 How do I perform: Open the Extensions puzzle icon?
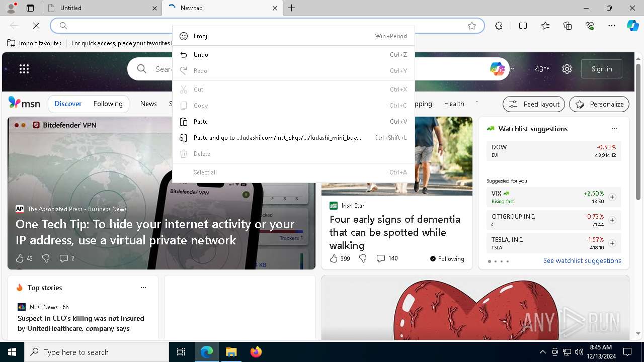point(499,26)
